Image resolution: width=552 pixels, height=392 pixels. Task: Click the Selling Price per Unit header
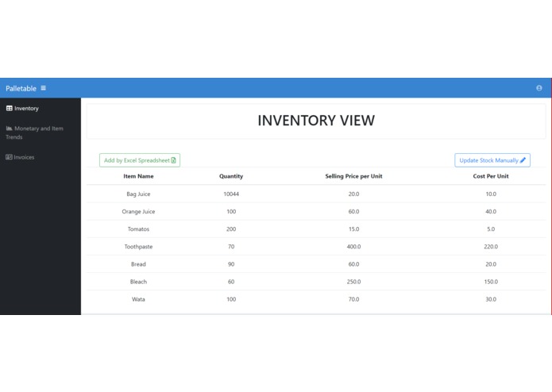tap(353, 176)
